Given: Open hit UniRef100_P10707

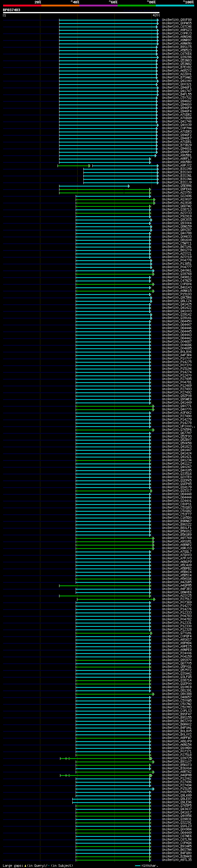Looking at the screenshot, I should (177, 359).
